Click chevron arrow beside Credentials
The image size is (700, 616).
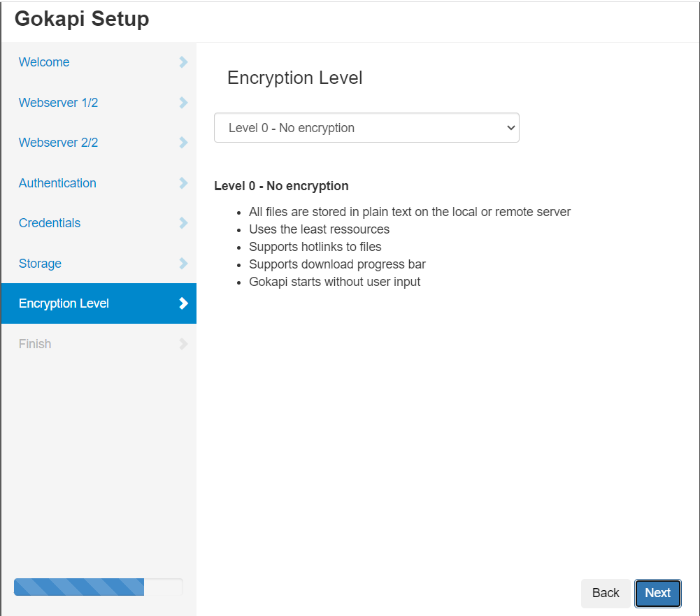[x=183, y=223]
